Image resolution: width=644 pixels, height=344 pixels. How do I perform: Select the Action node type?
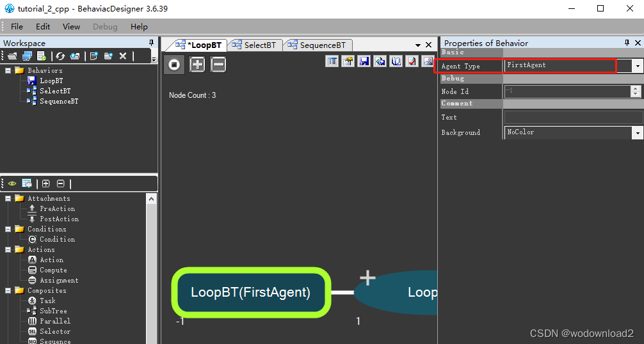[x=51, y=260]
